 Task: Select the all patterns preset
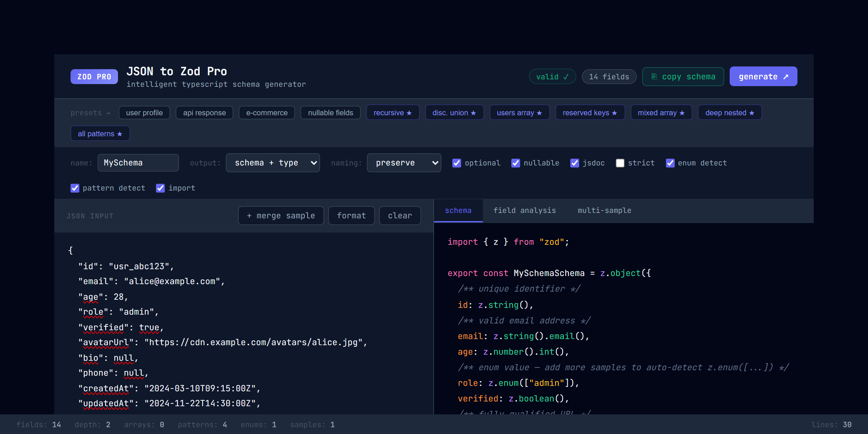(x=100, y=133)
